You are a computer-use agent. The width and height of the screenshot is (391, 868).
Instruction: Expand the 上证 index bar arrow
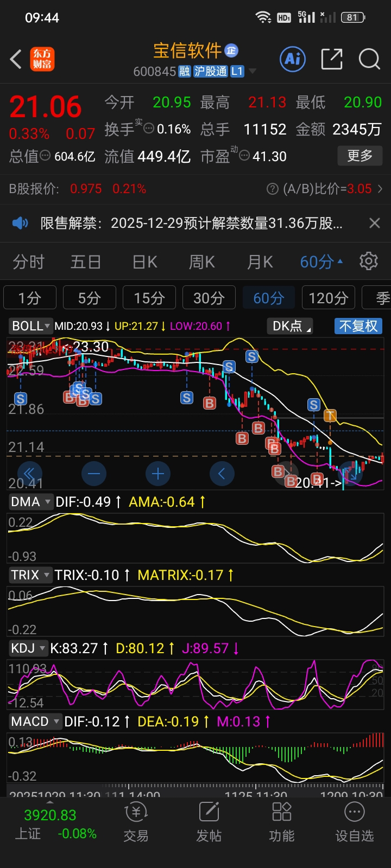tap(50, 802)
